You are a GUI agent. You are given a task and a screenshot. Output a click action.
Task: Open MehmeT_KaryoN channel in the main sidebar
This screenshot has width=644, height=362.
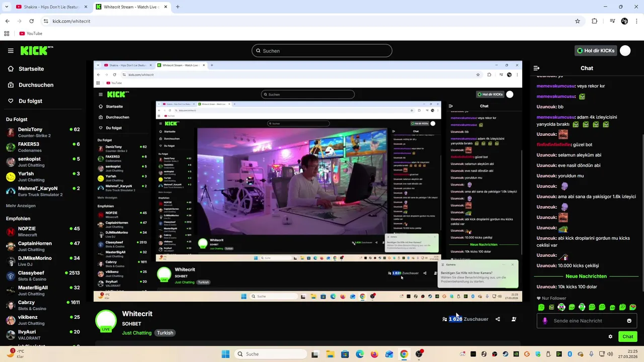tap(43, 192)
